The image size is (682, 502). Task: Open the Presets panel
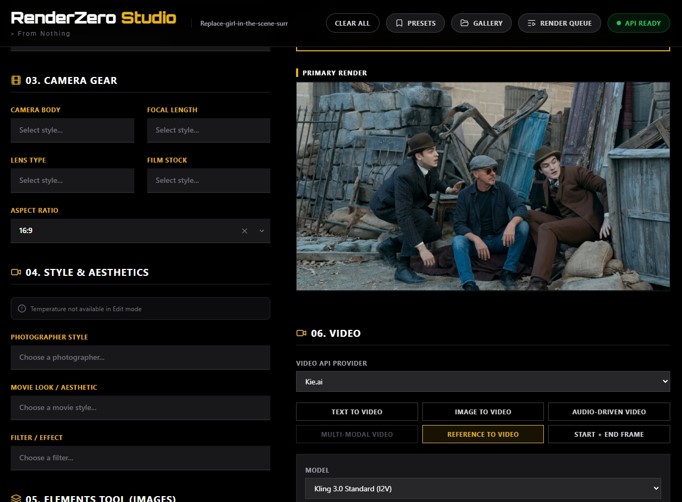[415, 23]
